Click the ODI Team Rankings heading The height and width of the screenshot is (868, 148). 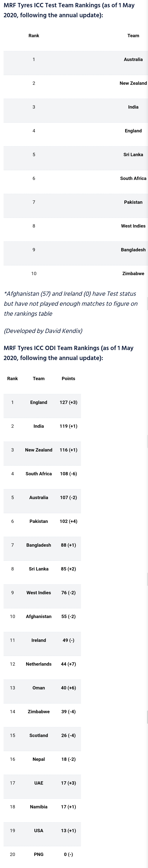click(69, 353)
